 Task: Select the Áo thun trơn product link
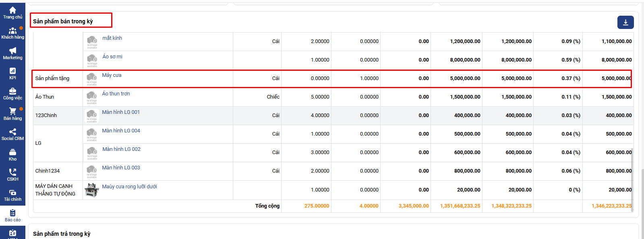(x=116, y=94)
